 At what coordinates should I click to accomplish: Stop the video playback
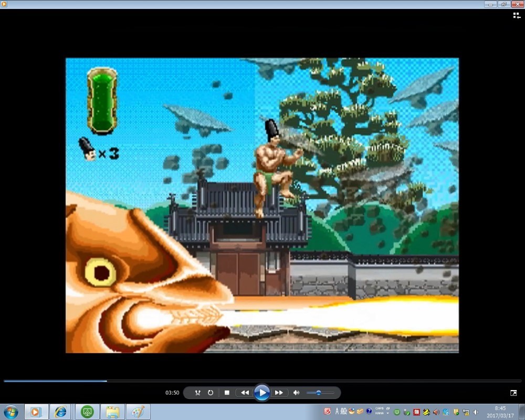click(x=227, y=393)
